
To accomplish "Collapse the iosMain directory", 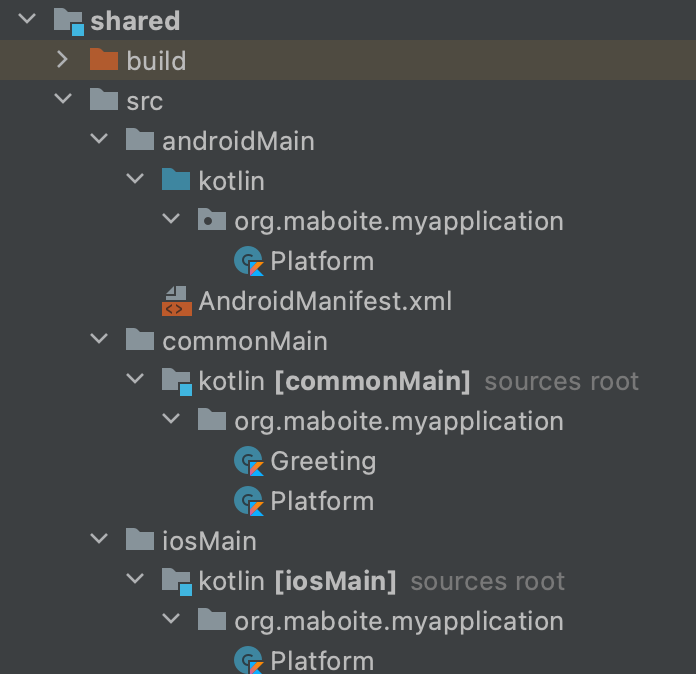I will coord(99,540).
